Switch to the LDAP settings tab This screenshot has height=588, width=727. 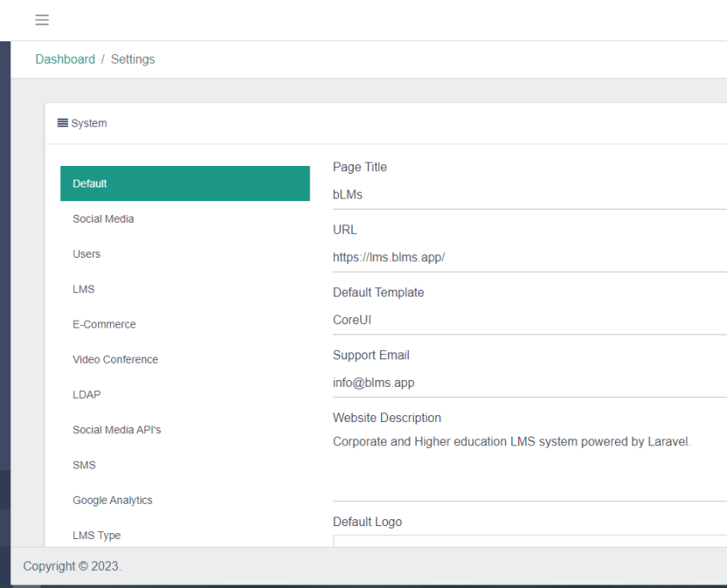185,395
